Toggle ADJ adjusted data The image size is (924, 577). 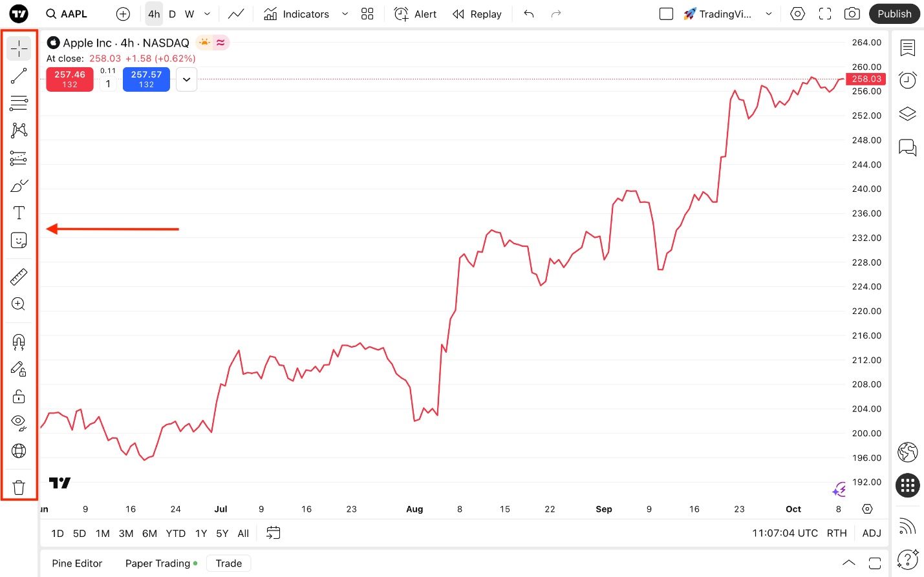pyautogui.click(x=872, y=533)
